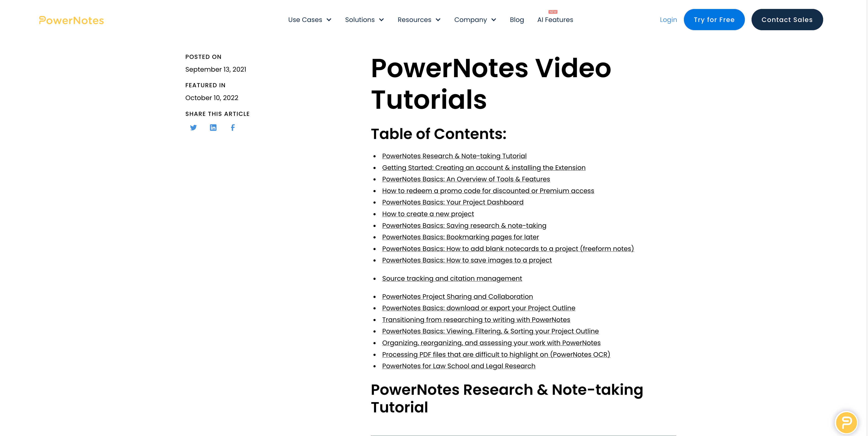Click the Twitter share icon
The height and width of the screenshot is (436, 868).
[x=193, y=127]
